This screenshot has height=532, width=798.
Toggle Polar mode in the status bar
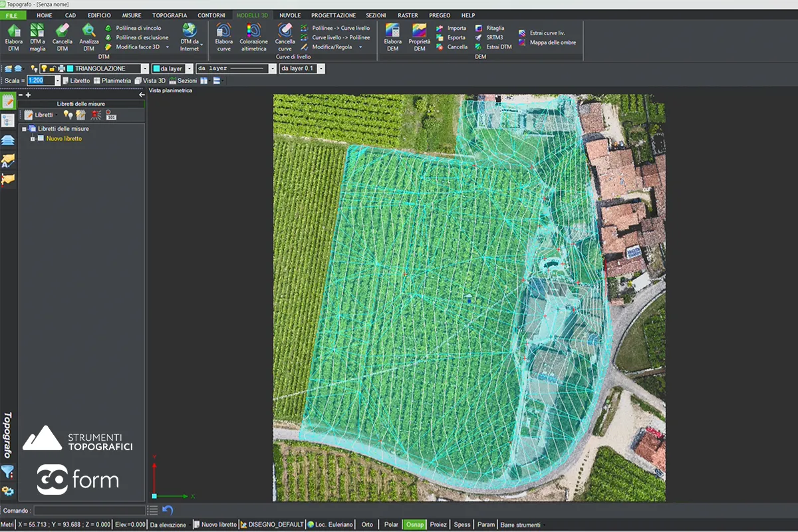392,525
